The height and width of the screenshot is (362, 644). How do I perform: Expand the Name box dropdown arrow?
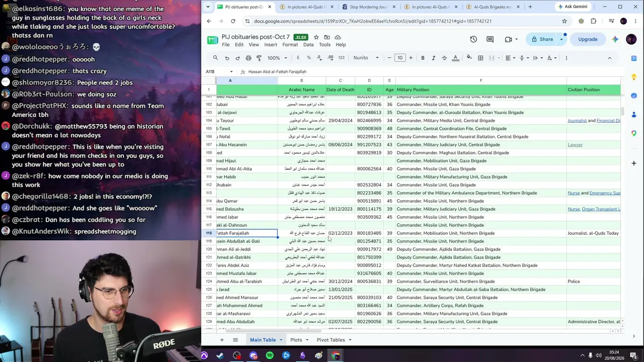click(231, 71)
